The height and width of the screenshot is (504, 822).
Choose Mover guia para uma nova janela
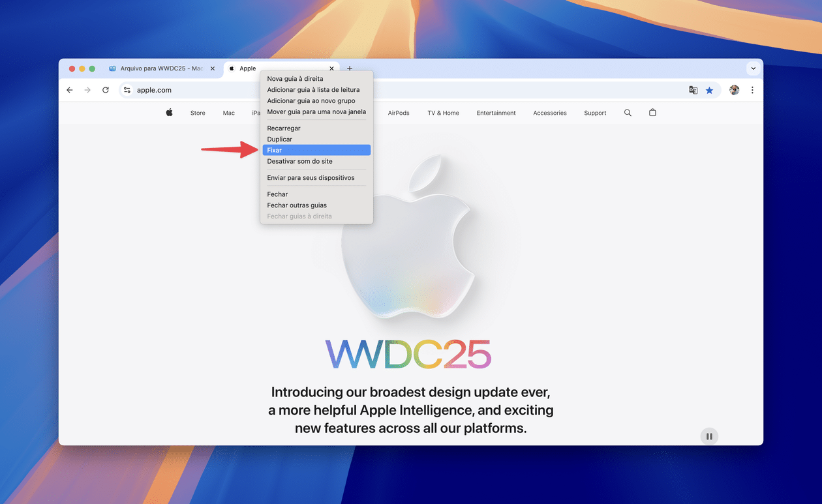pos(316,111)
